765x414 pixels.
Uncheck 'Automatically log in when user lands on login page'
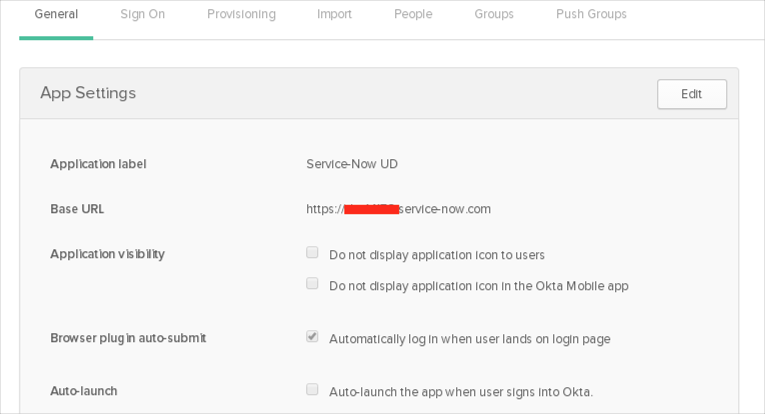[x=312, y=337]
